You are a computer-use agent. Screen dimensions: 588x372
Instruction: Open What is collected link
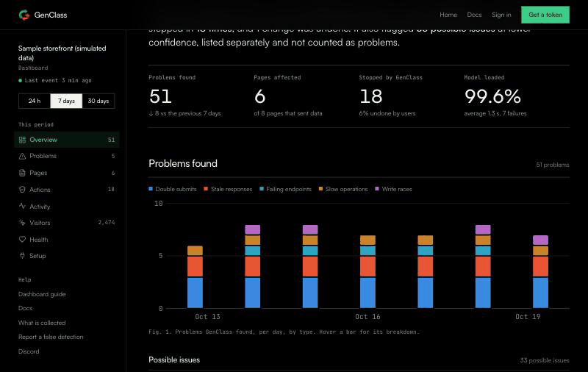tap(42, 323)
